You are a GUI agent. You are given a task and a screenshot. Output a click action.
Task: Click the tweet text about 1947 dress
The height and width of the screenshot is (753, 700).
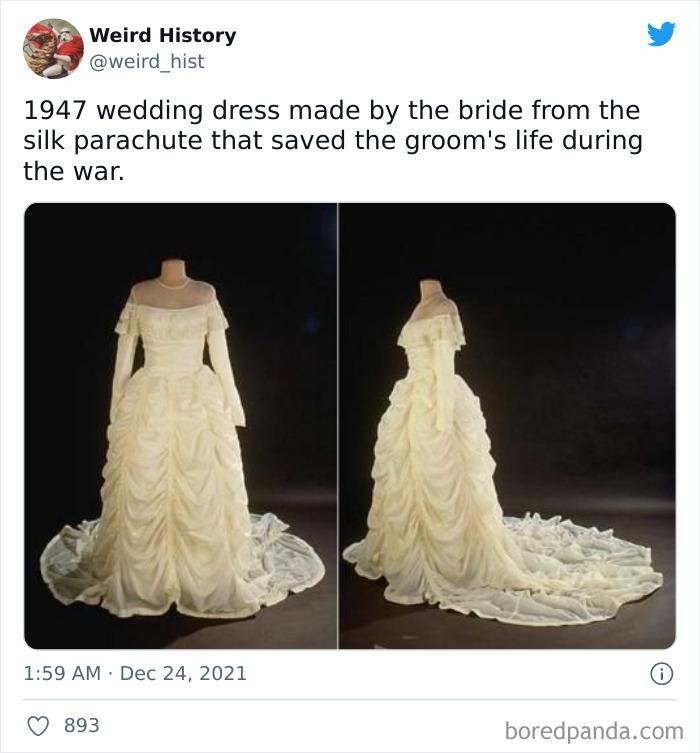tap(333, 141)
